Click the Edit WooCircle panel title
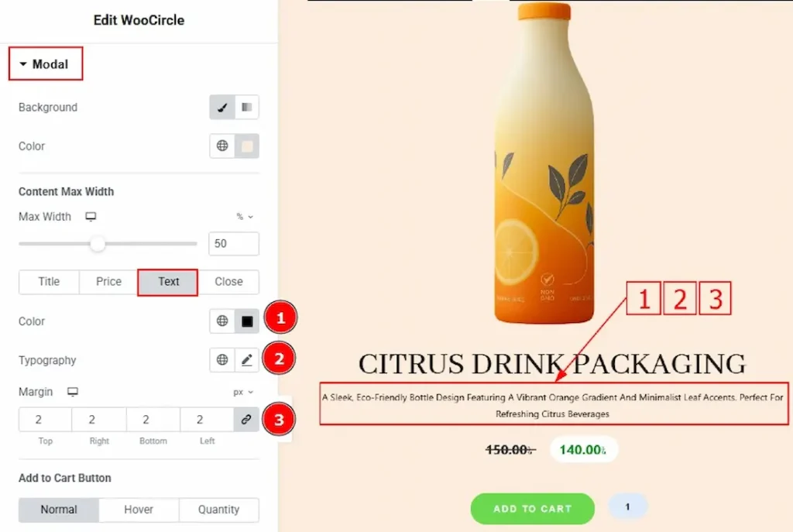This screenshot has height=532, width=793. coord(139,20)
